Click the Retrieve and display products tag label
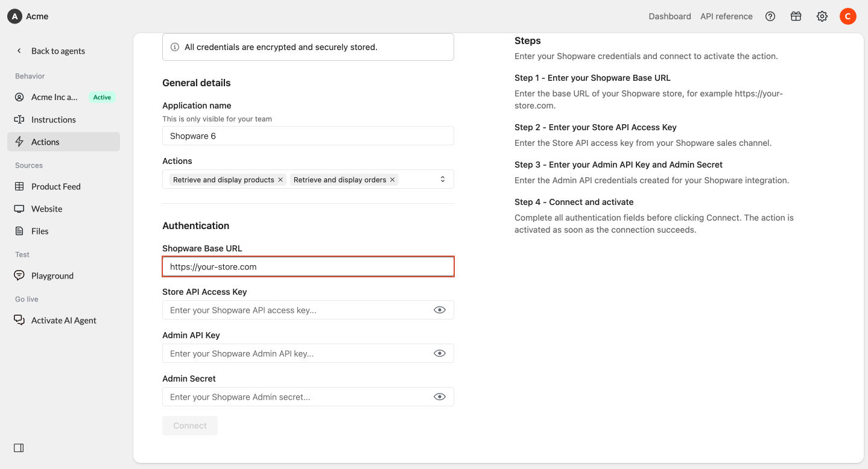Viewport: 868px width, 469px height. [x=223, y=180]
